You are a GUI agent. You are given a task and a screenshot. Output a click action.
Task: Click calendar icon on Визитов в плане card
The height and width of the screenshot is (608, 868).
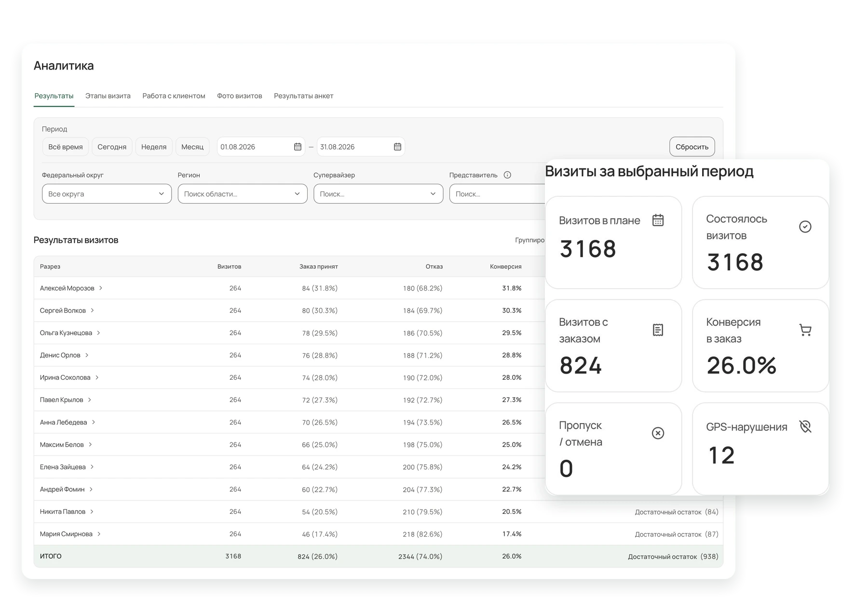pos(658,220)
